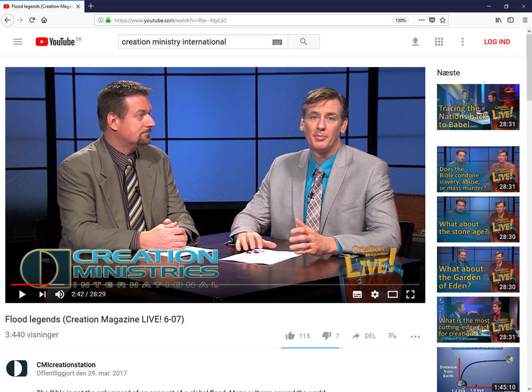Mute the video volume
The height and width of the screenshot is (392, 532).
click(59, 294)
